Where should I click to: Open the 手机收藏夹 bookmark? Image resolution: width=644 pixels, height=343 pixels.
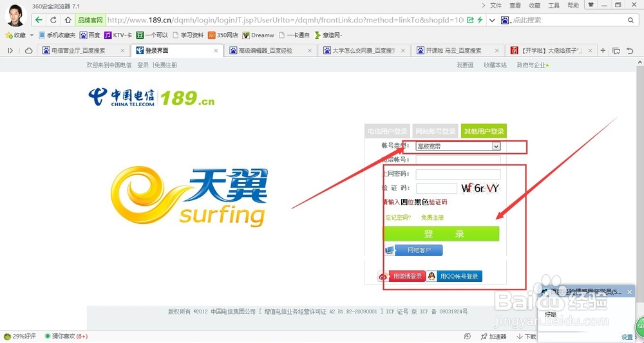[x=57, y=35]
